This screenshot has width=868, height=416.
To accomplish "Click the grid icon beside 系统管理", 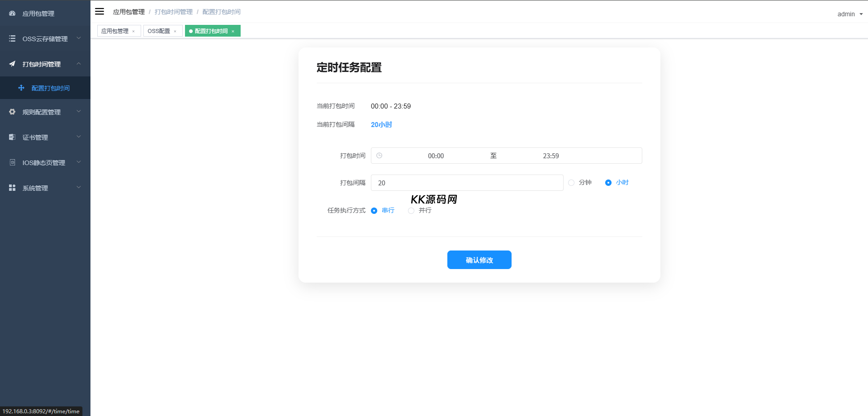I will tap(12, 188).
